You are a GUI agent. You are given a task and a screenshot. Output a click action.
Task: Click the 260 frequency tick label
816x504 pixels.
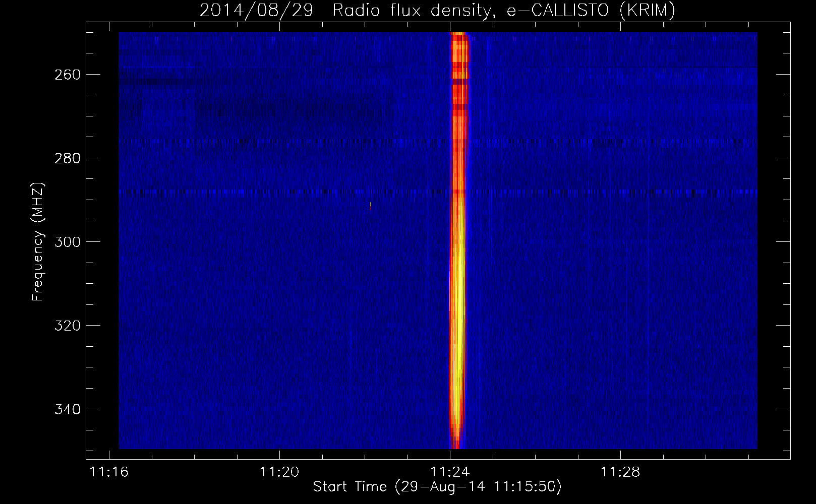tap(68, 75)
